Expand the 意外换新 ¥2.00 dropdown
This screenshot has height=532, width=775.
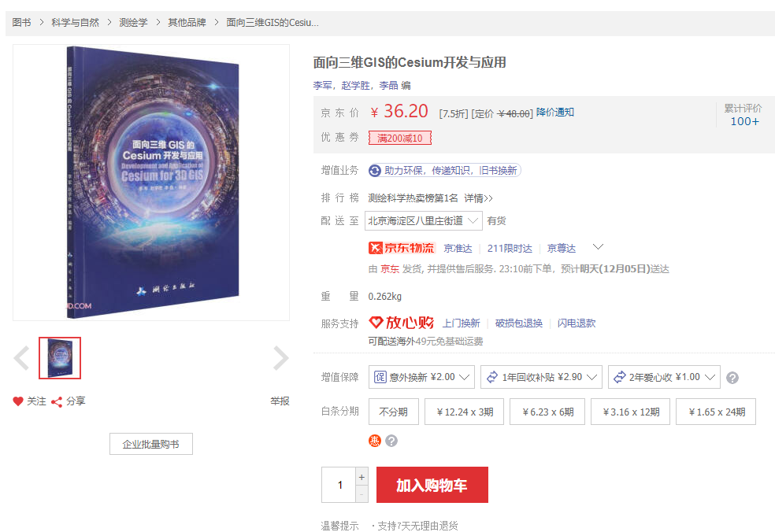(x=421, y=377)
